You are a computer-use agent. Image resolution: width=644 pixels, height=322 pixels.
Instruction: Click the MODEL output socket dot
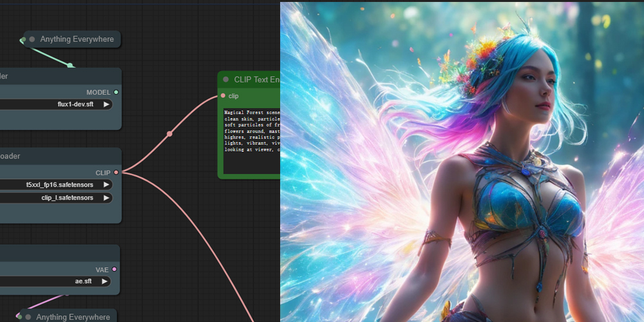[116, 92]
